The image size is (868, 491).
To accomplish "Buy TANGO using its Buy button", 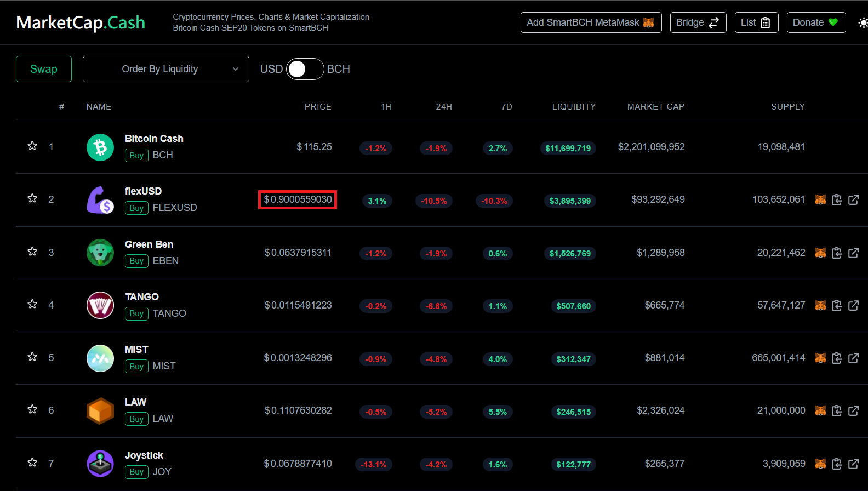I will (x=136, y=313).
